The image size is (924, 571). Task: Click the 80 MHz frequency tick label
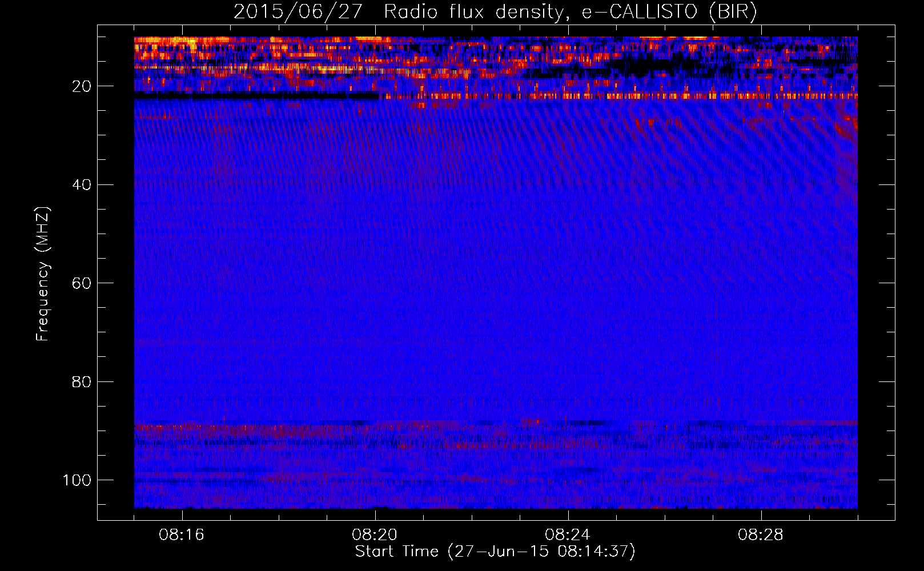tap(82, 381)
